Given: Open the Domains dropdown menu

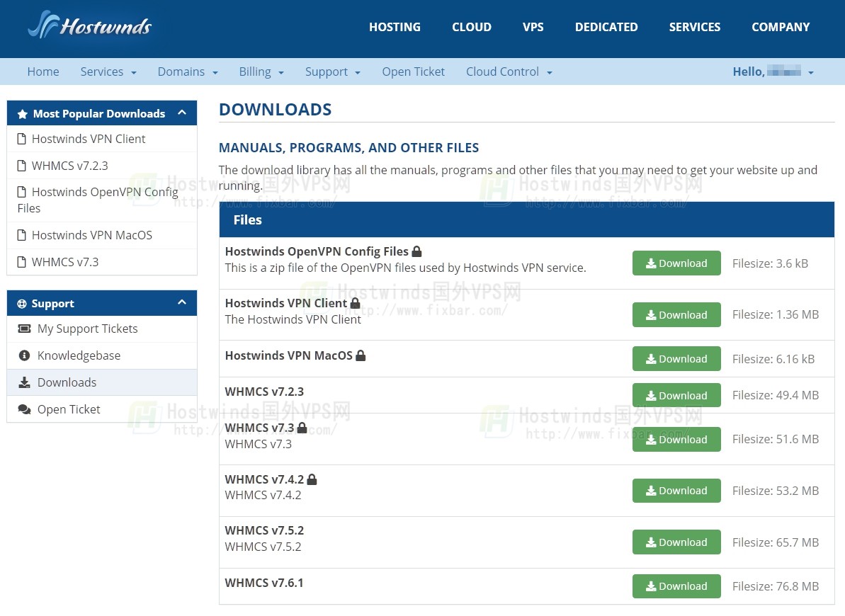Looking at the screenshot, I should pyautogui.click(x=188, y=72).
